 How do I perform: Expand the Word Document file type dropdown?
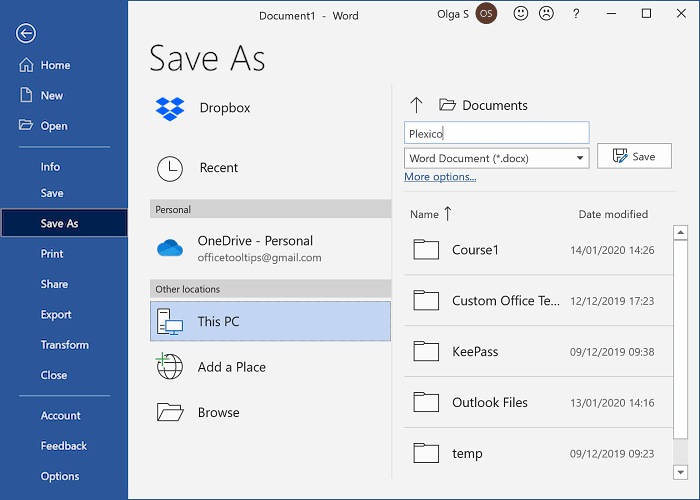[x=581, y=158]
